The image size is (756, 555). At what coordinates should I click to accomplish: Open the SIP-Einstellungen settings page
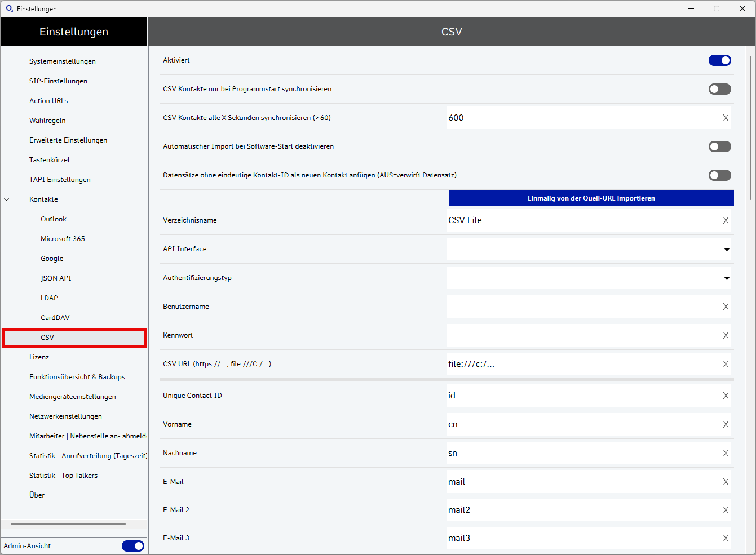coord(58,81)
